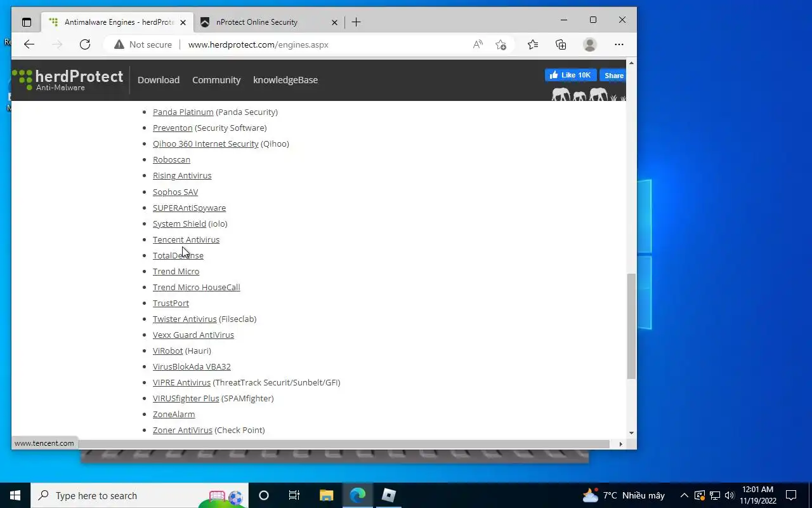Viewport: 812px width, 508px height.
Task: Click the address bar URL
Action: (258, 44)
